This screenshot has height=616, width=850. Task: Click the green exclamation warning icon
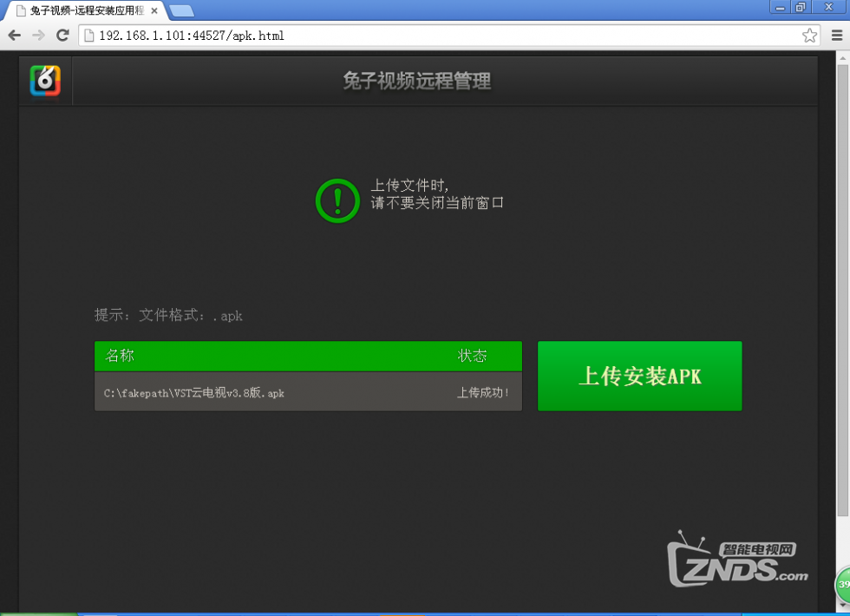(x=337, y=201)
